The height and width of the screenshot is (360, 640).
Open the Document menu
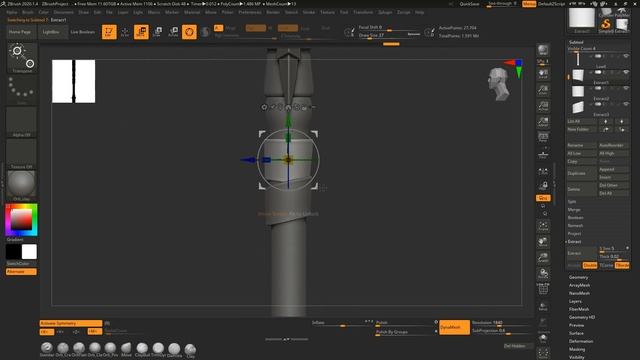64,12
